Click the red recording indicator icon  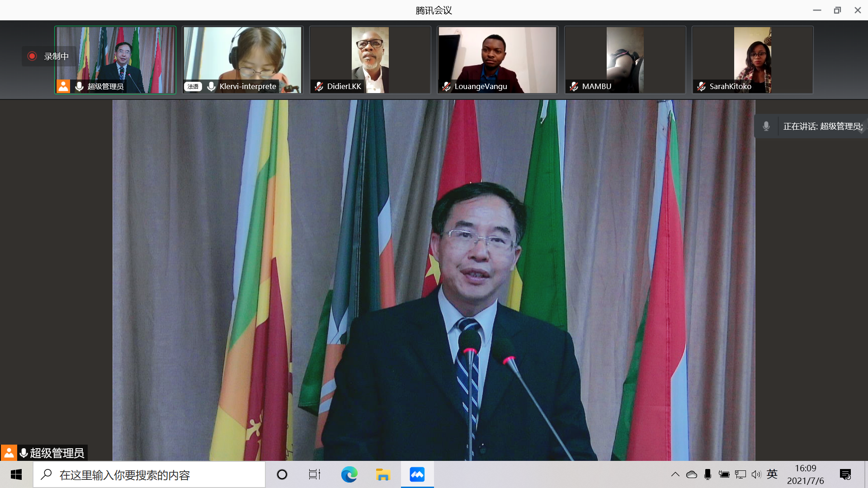(x=32, y=56)
